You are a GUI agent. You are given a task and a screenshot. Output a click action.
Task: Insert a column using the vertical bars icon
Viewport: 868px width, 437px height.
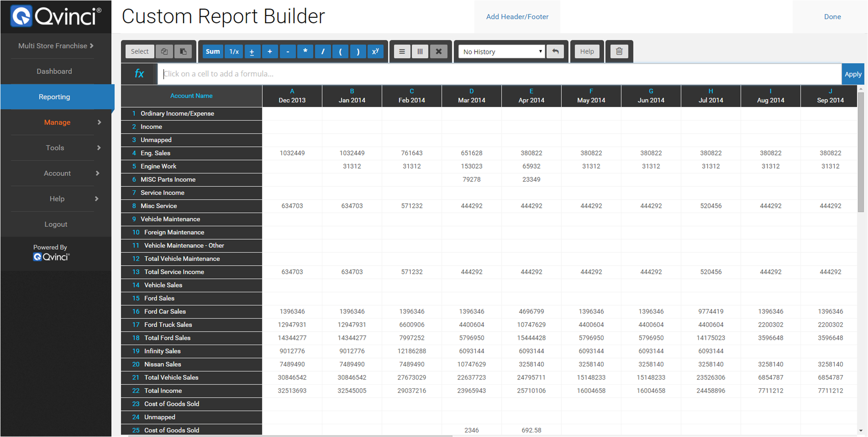[x=420, y=51]
